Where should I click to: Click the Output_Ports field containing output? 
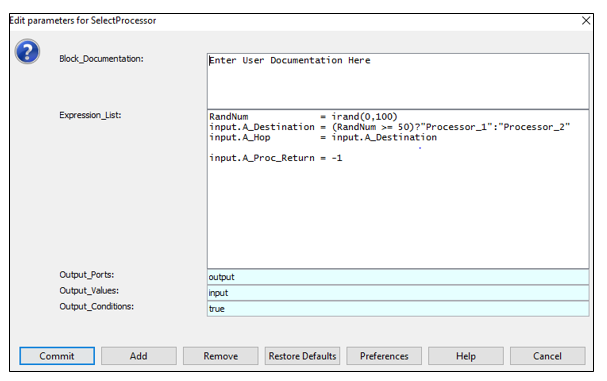(398, 277)
